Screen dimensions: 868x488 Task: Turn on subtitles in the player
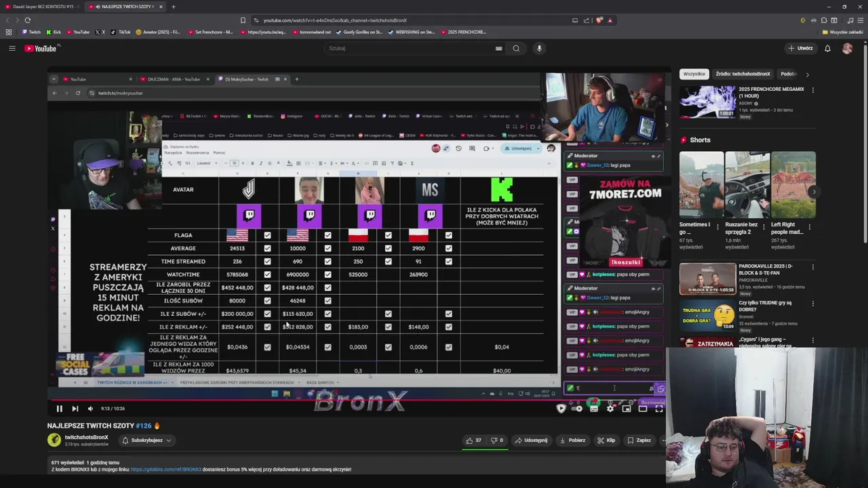click(x=594, y=409)
